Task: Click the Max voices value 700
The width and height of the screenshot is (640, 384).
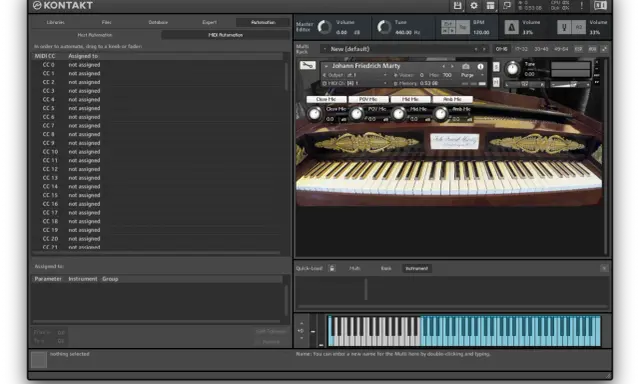Action: [x=447, y=75]
